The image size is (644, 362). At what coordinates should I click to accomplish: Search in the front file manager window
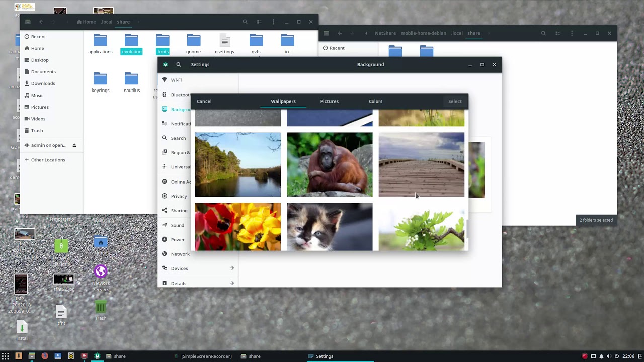click(245, 22)
